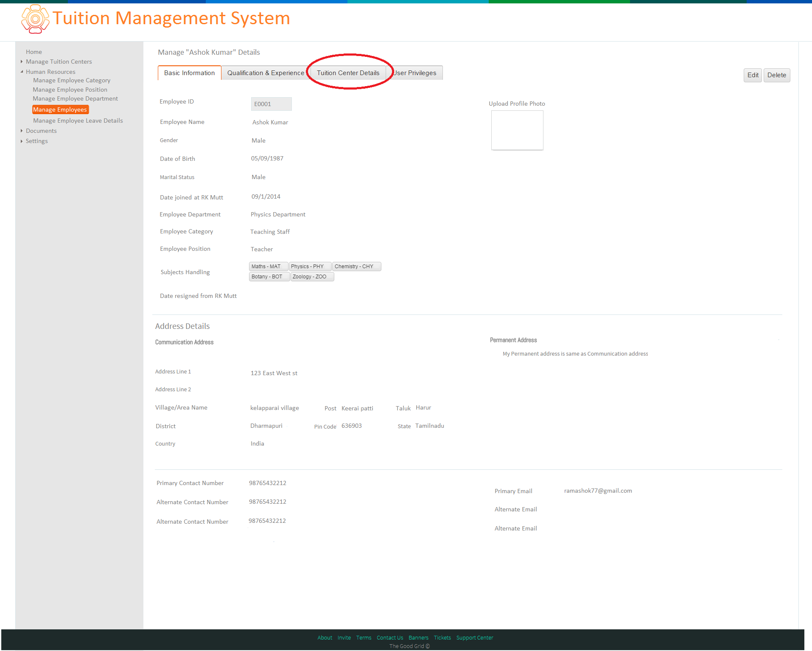Image resolution: width=812 pixels, height=651 pixels.
Task: Expand the Documents sidebar arrow
Action: coord(22,131)
